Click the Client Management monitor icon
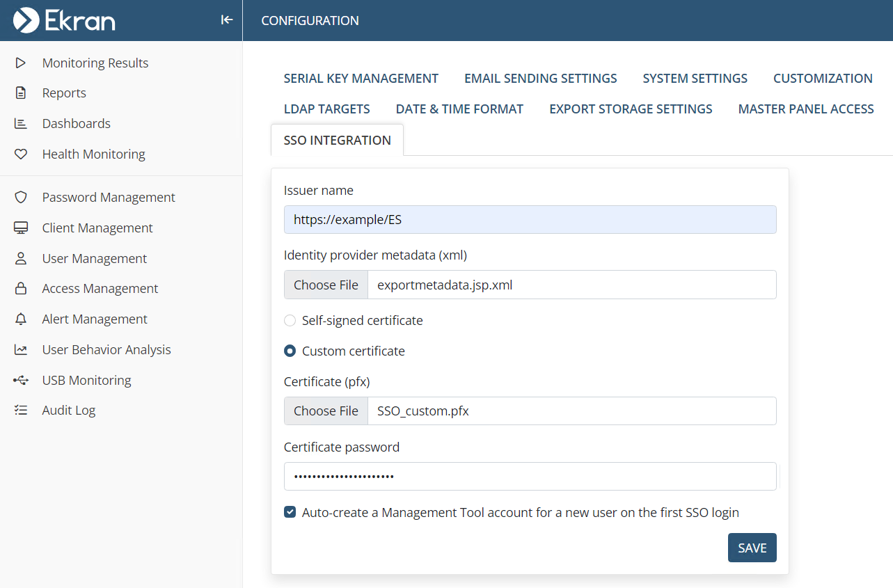Screen dimensions: 893x588 (21, 228)
